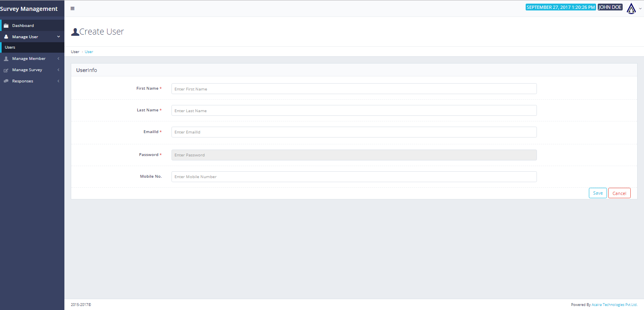Click the Manage User person icon
This screenshot has width=644, height=310.
(6, 37)
